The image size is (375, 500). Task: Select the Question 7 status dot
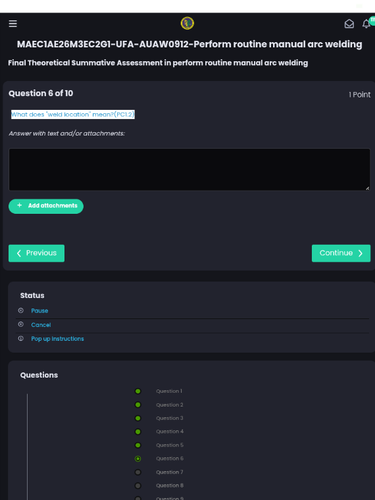(x=138, y=472)
